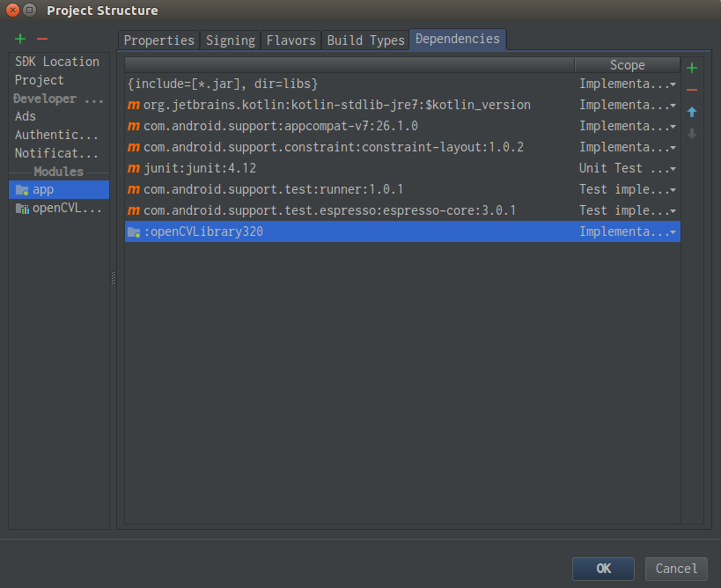The width and height of the screenshot is (721, 588).
Task: Click the Maven icon beside test:runner:1.0.1
Action: click(x=134, y=190)
